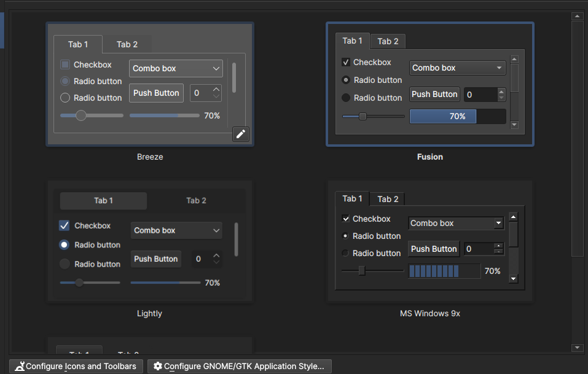Open the Combo box in Fusion preview
The image size is (588, 374).
pos(458,68)
